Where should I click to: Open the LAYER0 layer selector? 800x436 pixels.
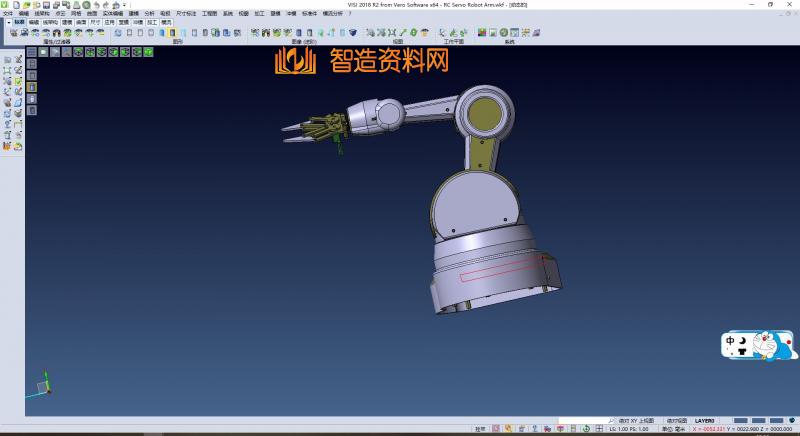pyautogui.click(x=705, y=421)
